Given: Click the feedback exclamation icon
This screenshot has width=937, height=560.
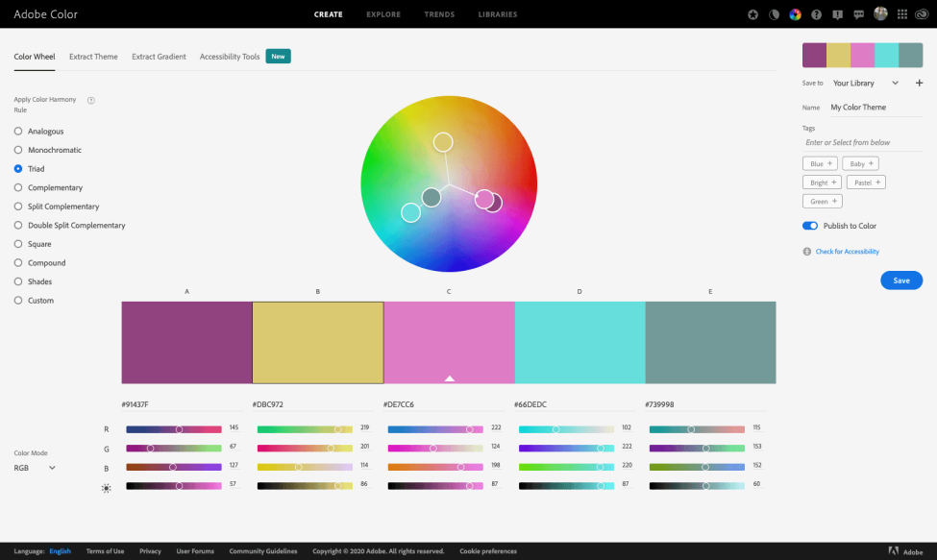Looking at the screenshot, I should (x=838, y=14).
